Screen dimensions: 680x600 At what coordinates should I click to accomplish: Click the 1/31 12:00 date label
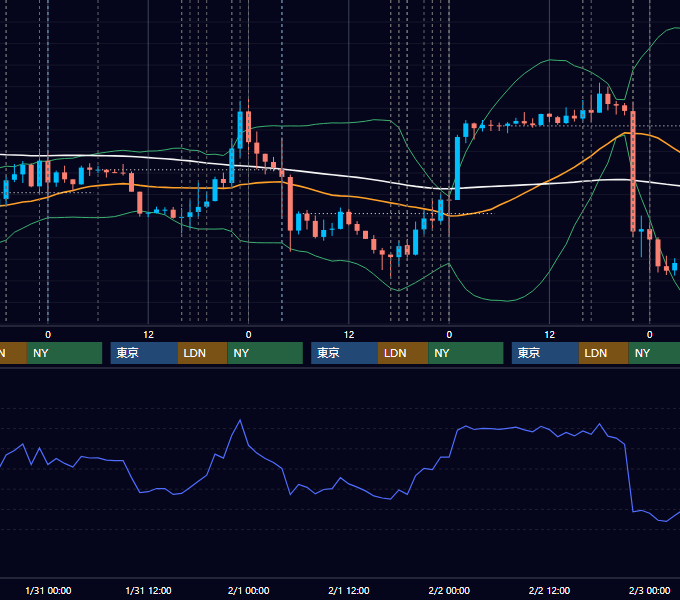[x=148, y=590]
